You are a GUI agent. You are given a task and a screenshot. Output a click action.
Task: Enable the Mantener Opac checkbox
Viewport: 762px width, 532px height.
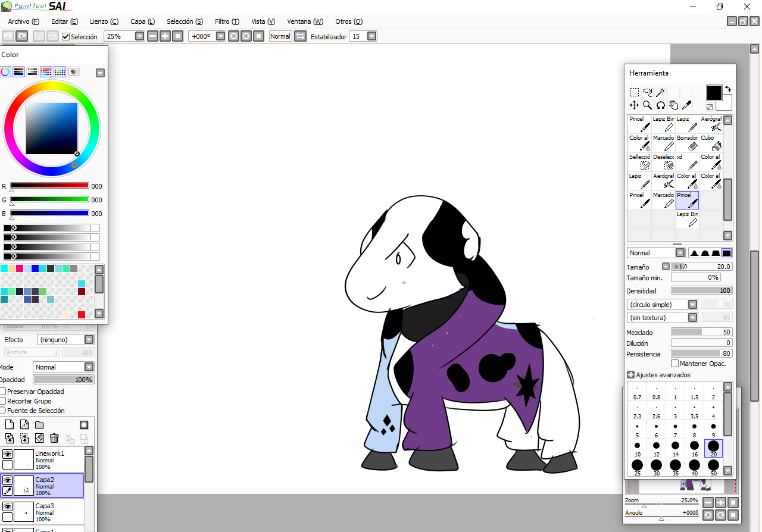click(674, 363)
